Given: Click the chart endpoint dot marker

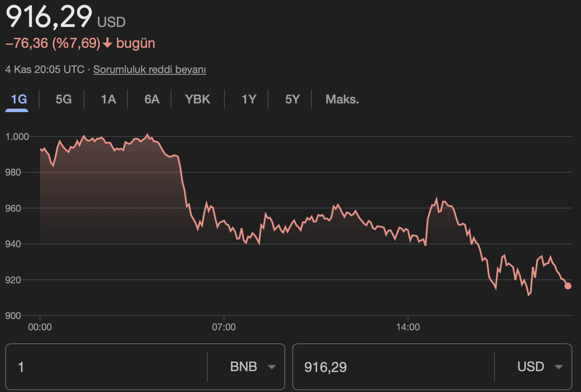Looking at the screenshot, I should tap(568, 286).
